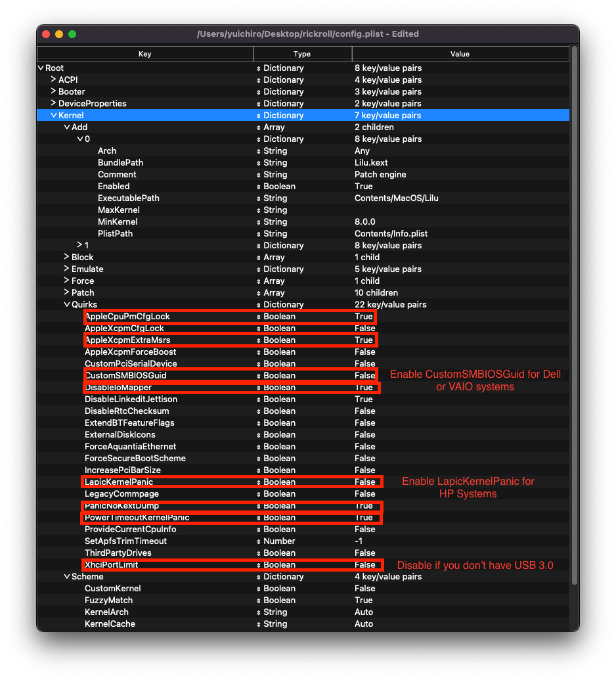Select the AppleCpuPmCfgLock key row

coord(127,317)
